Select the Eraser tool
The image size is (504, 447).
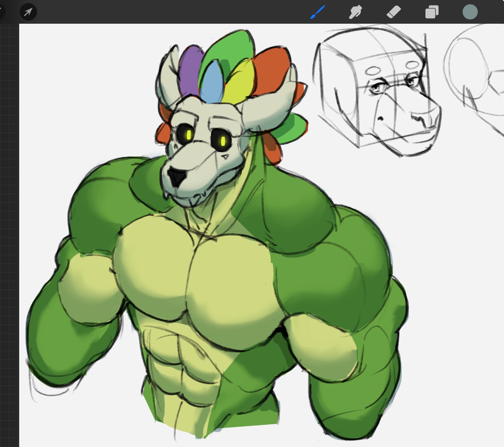394,12
